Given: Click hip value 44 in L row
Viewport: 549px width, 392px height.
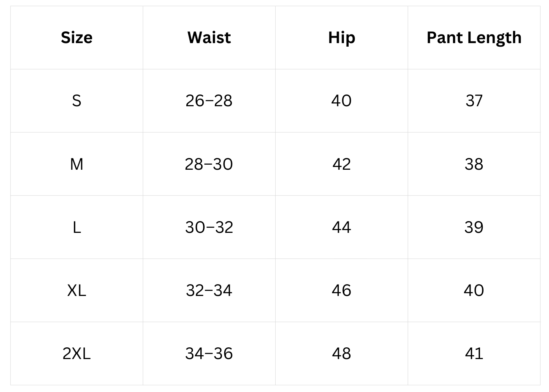Looking at the screenshot, I should click(x=341, y=227).
